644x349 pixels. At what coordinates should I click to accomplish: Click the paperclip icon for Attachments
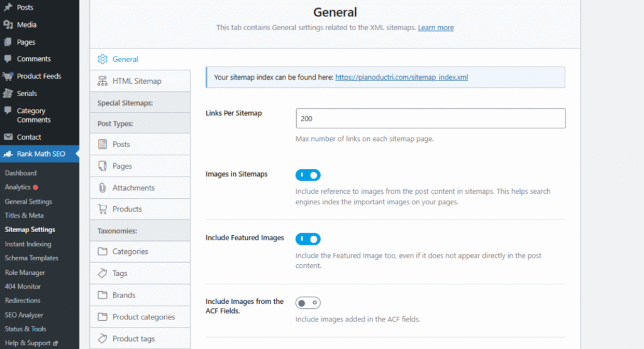tap(103, 187)
